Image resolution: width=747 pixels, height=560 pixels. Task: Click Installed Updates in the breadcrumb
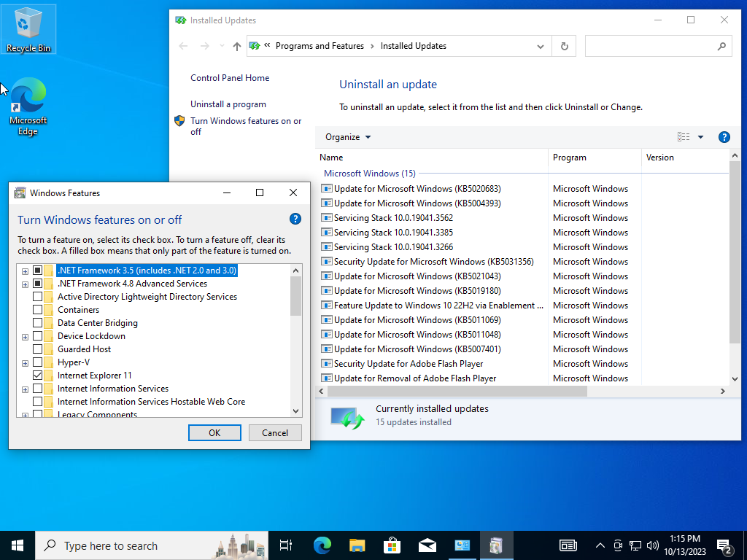click(x=414, y=46)
